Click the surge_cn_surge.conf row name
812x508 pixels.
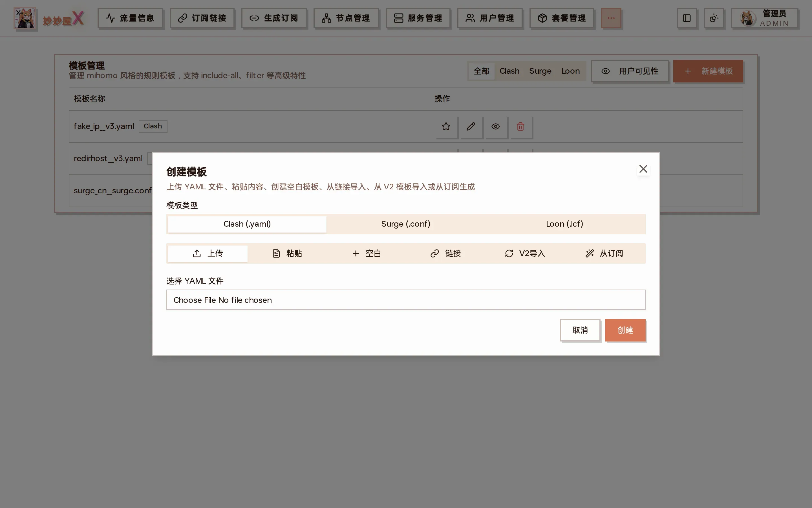[x=113, y=191]
